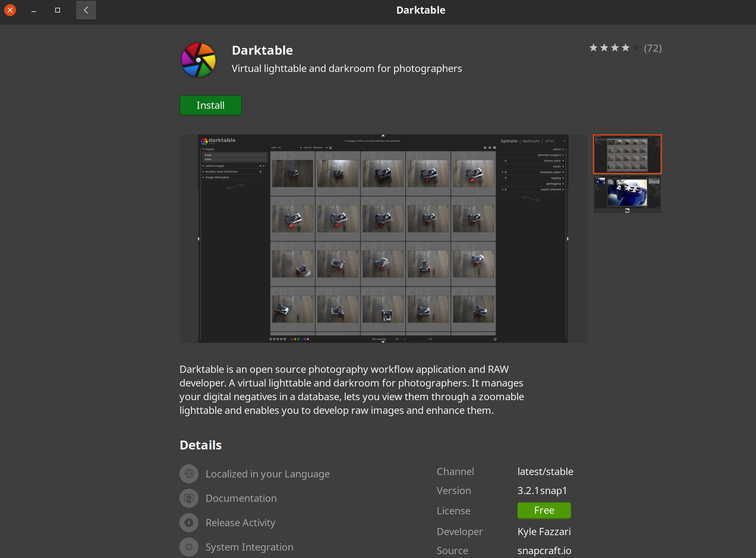This screenshot has width=756, height=558.
Task: Click the Darktable app logo icon
Action: (198, 60)
